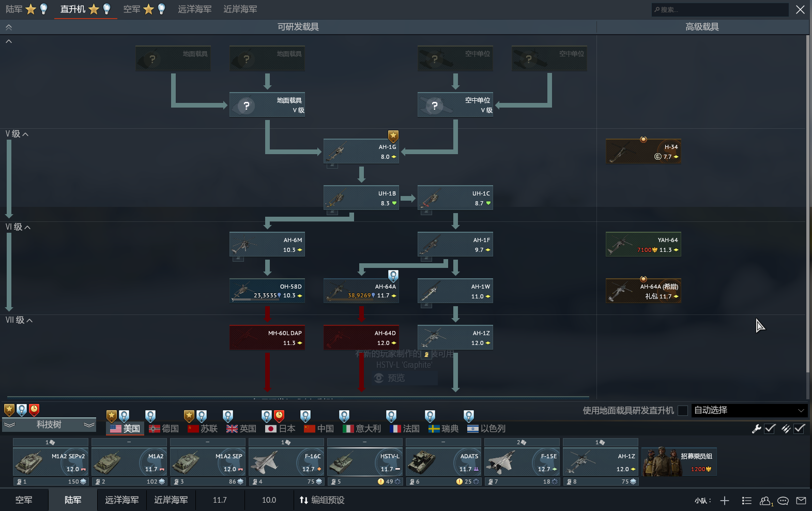The image size is (812, 511).
Task: Click 编组预设 button
Action: [x=322, y=500]
